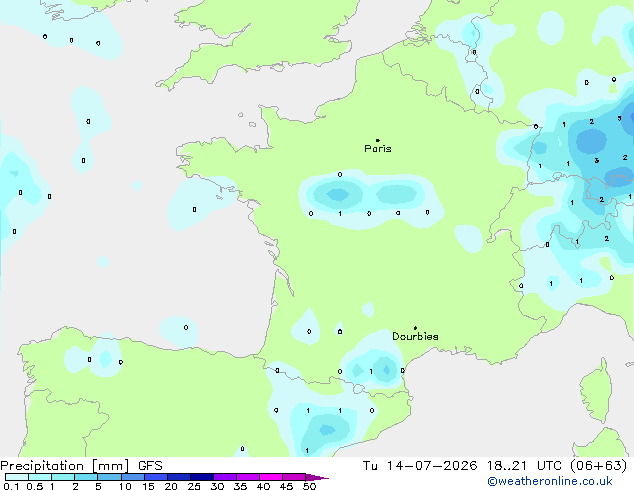Select the 10–15 mm legend color swatch
634x490 pixels.
point(132,477)
